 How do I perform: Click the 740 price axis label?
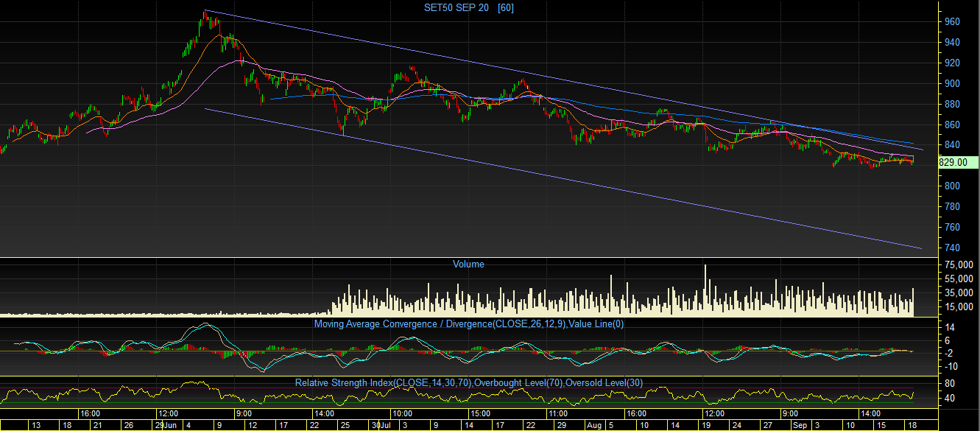click(952, 248)
